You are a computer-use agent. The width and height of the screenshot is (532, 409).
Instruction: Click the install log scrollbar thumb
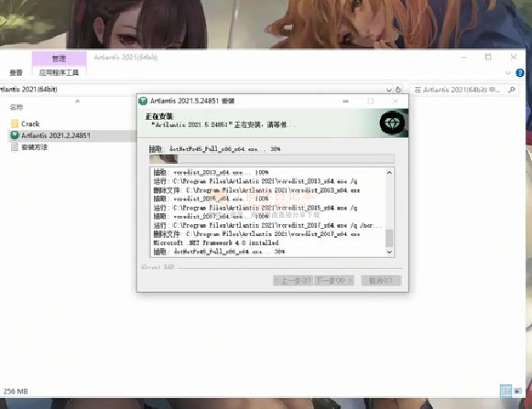(x=389, y=238)
